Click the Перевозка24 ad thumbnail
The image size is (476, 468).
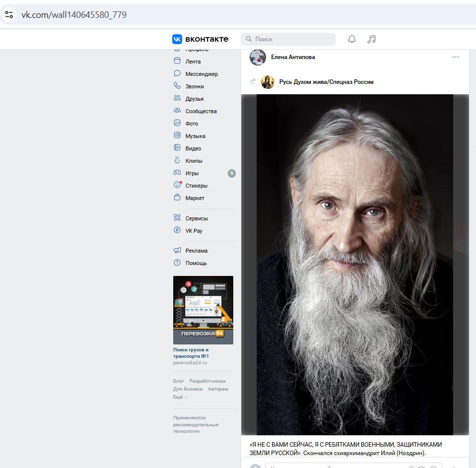pos(203,310)
